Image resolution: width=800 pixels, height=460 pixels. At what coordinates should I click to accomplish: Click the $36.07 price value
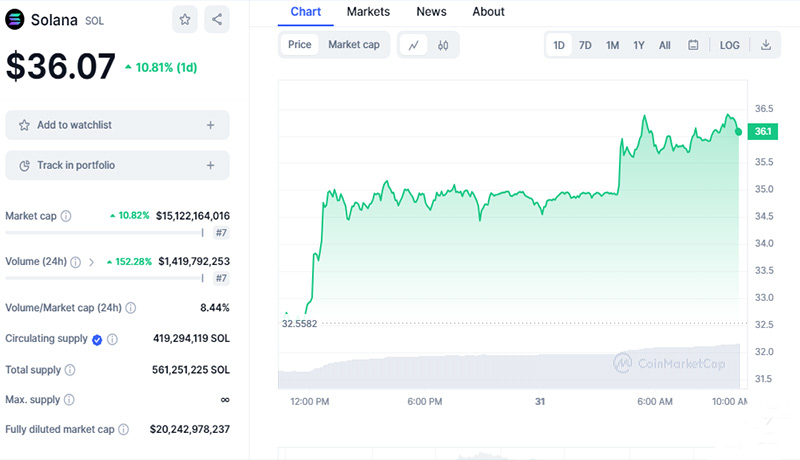[x=60, y=66]
